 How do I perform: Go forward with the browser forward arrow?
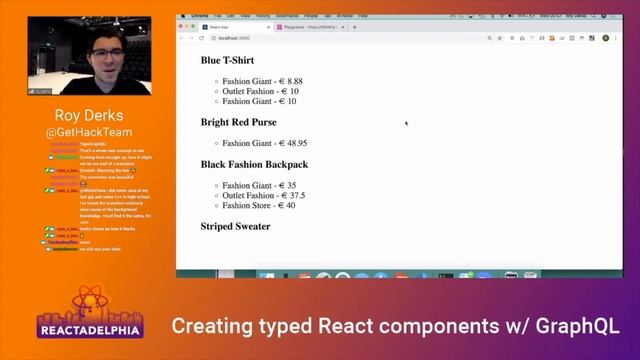pyautogui.click(x=191, y=38)
